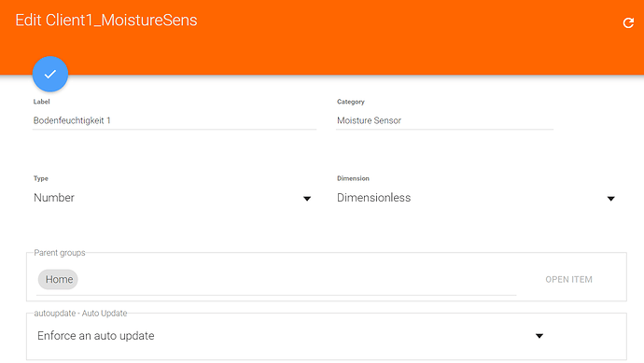Viewport: 644px width, 363px height.
Task: Click the arrow of the Auto Update dropdown
Action: [539, 336]
